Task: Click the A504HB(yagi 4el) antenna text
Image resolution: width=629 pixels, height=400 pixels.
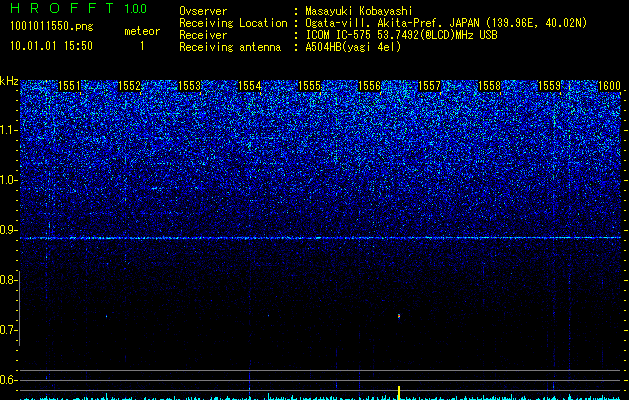Action: pyautogui.click(x=353, y=47)
